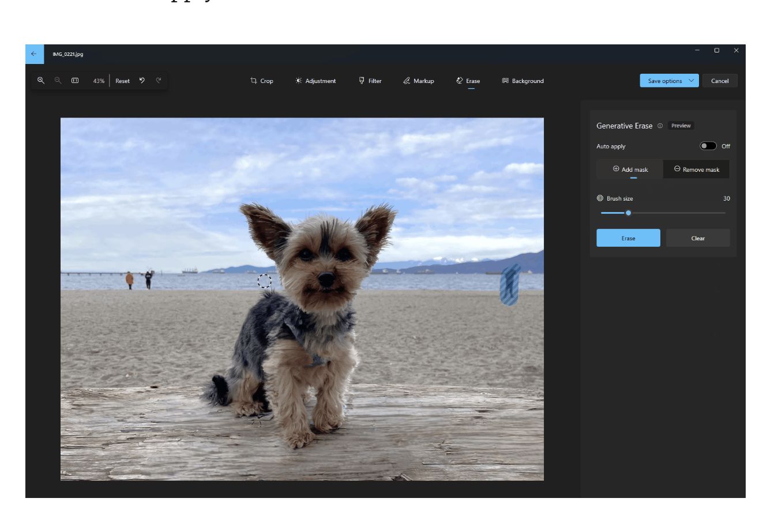Redo the last edit

(x=159, y=81)
